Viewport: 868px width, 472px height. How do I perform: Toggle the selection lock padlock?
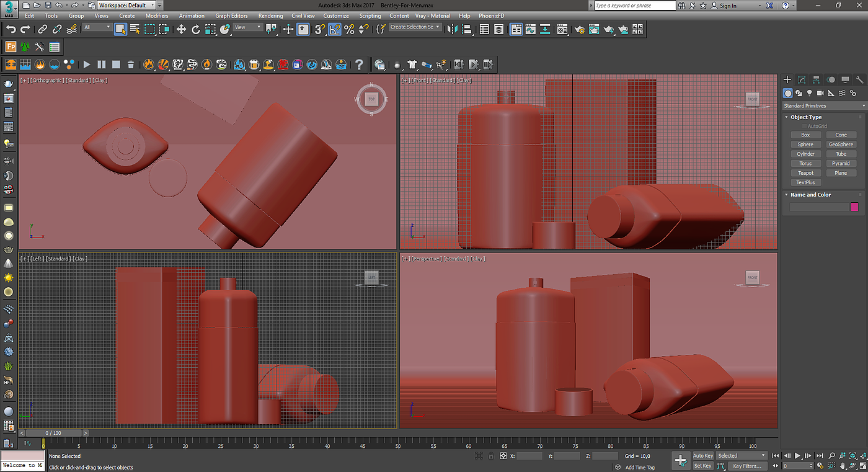(x=491, y=456)
